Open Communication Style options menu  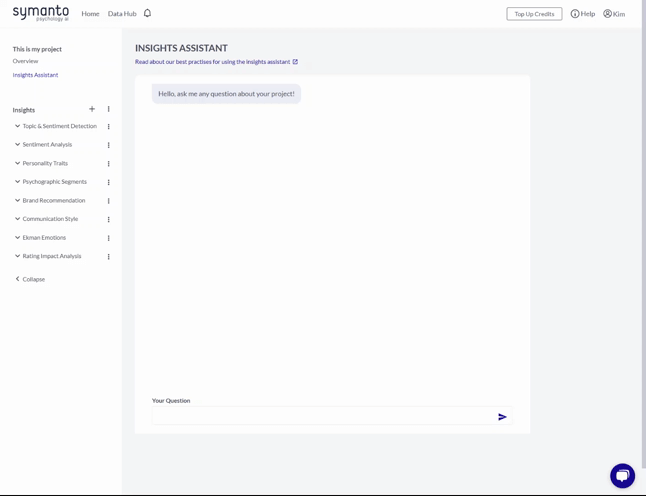click(108, 219)
